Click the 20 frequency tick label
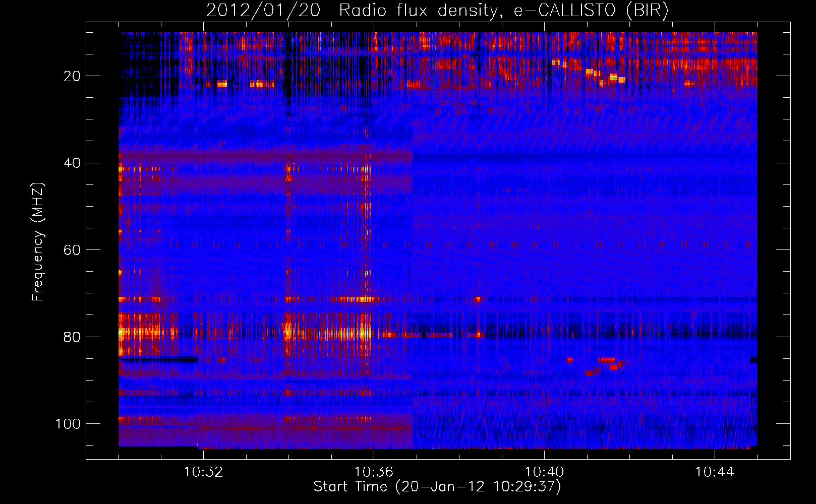816x504 pixels. tap(72, 76)
